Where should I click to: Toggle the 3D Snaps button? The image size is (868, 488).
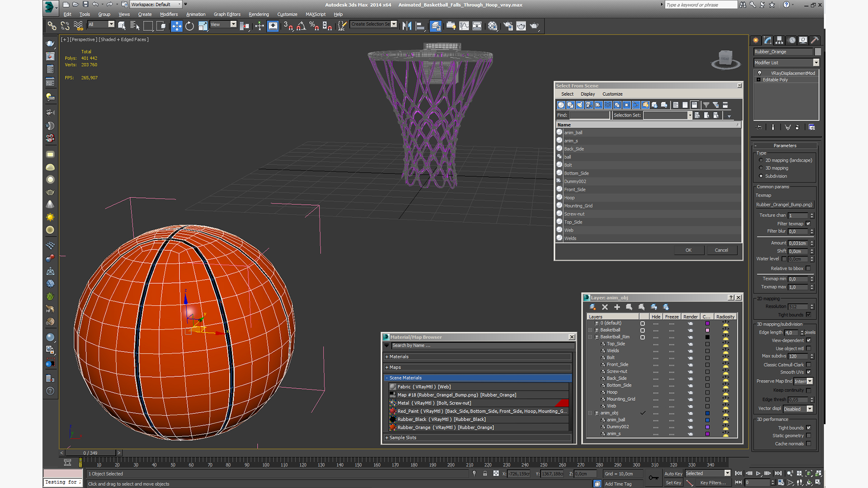(288, 26)
